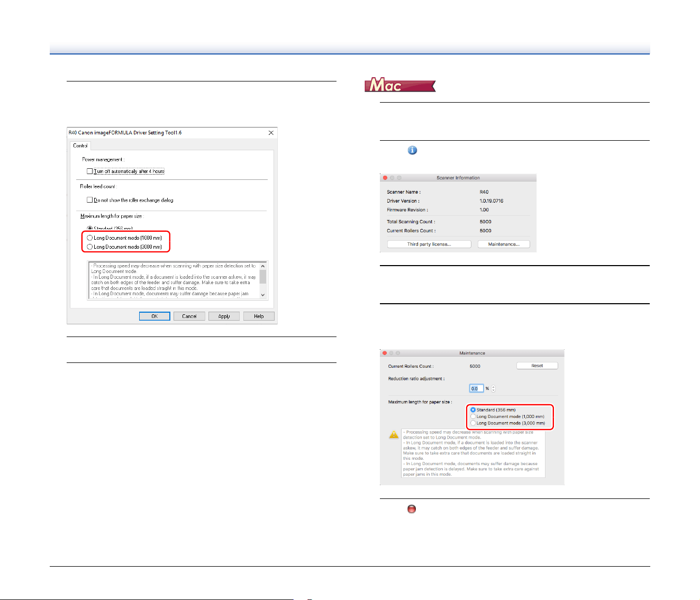Image resolution: width=700 pixels, height=600 pixels.
Task: Click the Firmware Revision value 1.00
Action: [x=484, y=210]
